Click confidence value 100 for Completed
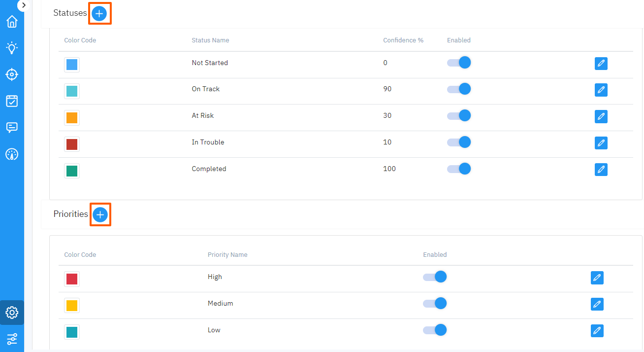The height and width of the screenshot is (352, 644). click(x=389, y=169)
